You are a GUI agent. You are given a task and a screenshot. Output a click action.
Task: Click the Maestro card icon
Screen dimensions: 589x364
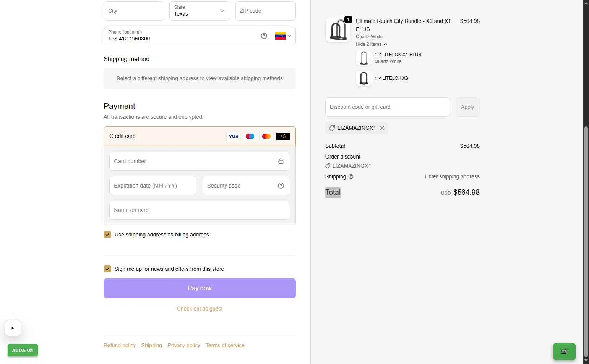pyautogui.click(x=250, y=136)
